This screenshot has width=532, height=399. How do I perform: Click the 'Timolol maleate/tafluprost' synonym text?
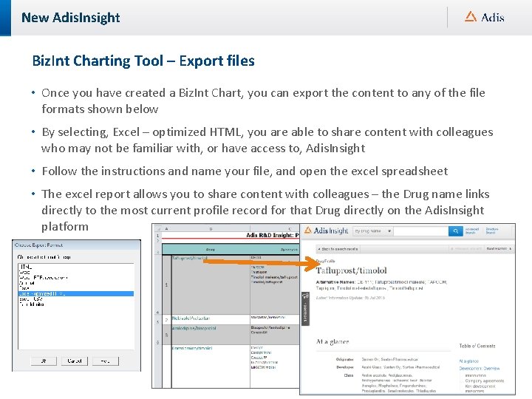click(x=274, y=277)
